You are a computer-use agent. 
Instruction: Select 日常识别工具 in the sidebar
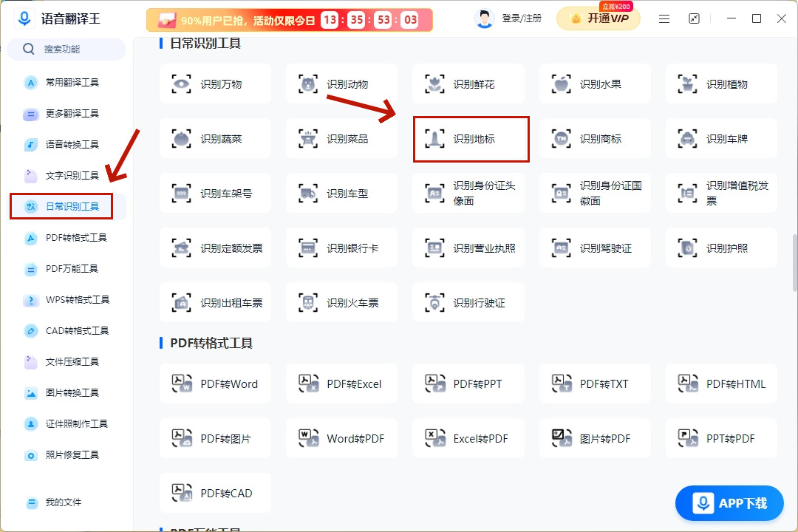[x=66, y=207]
